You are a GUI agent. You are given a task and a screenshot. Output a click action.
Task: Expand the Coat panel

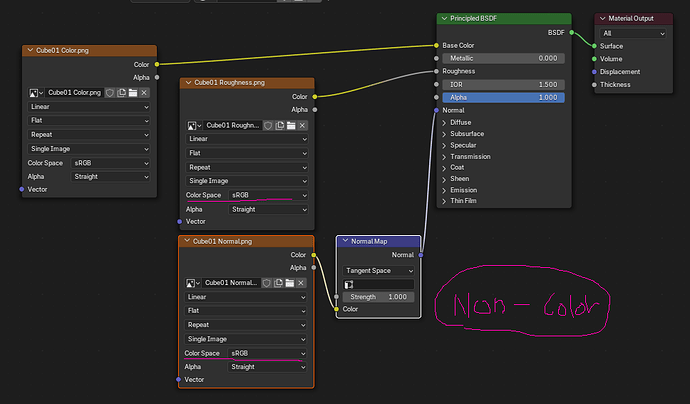(x=444, y=168)
